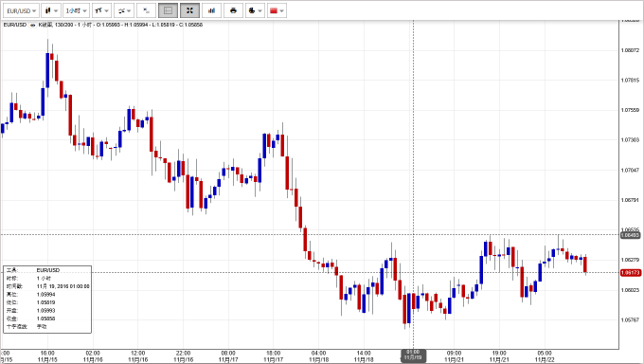
Task: Toggle the crosshair data window button
Action: click(x=168, y=10)
